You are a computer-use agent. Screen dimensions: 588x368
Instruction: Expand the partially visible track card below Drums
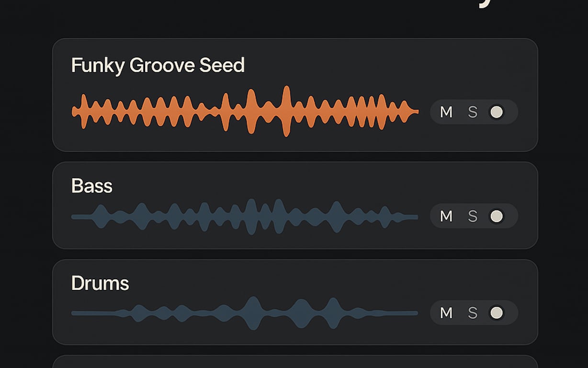[294, 362]
